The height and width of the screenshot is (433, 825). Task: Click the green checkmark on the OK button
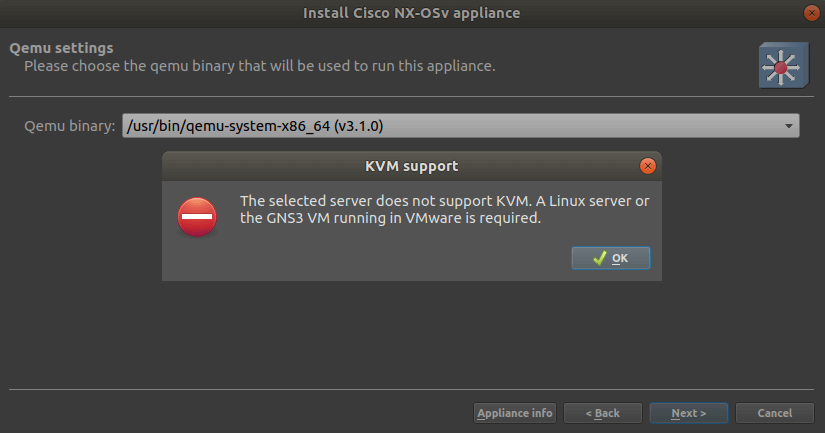coord(599,258)
